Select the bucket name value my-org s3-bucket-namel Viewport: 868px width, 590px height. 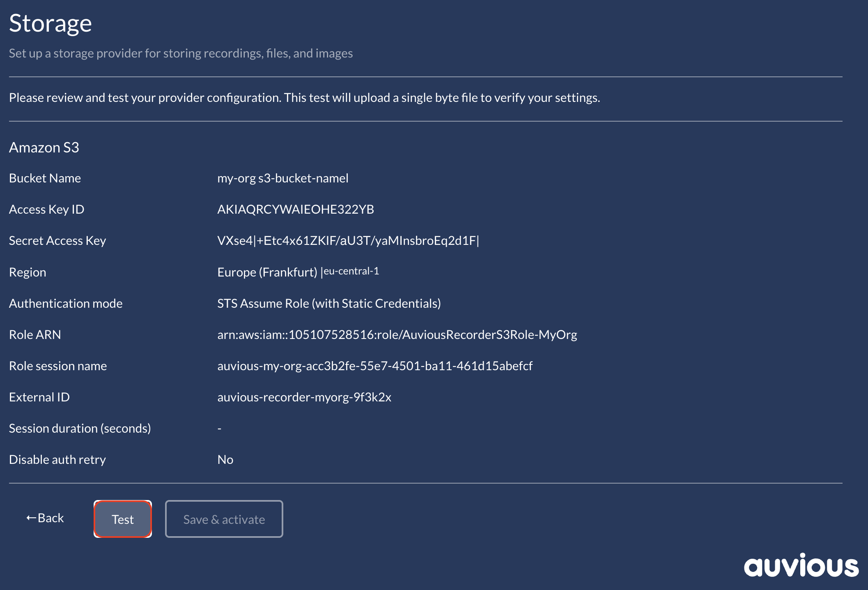click(282, 178)
